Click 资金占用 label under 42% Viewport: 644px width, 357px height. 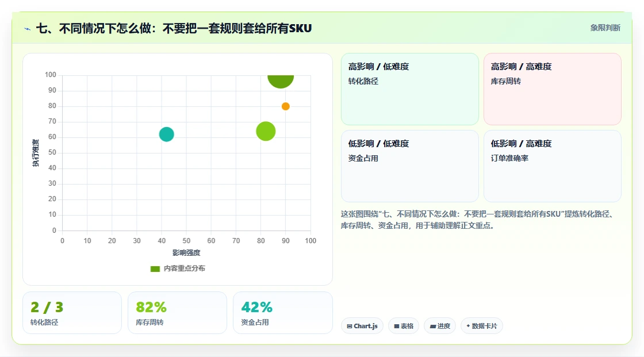coord(255,323)
